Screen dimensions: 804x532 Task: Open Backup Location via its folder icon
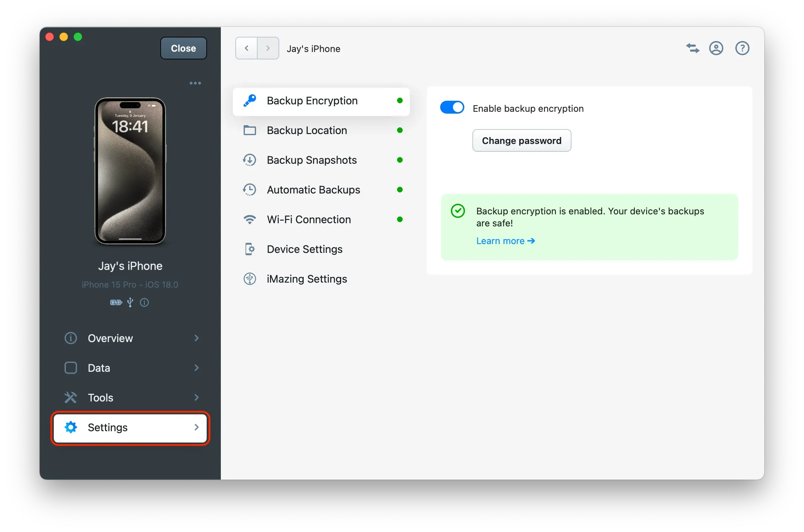tap(250, 130)
